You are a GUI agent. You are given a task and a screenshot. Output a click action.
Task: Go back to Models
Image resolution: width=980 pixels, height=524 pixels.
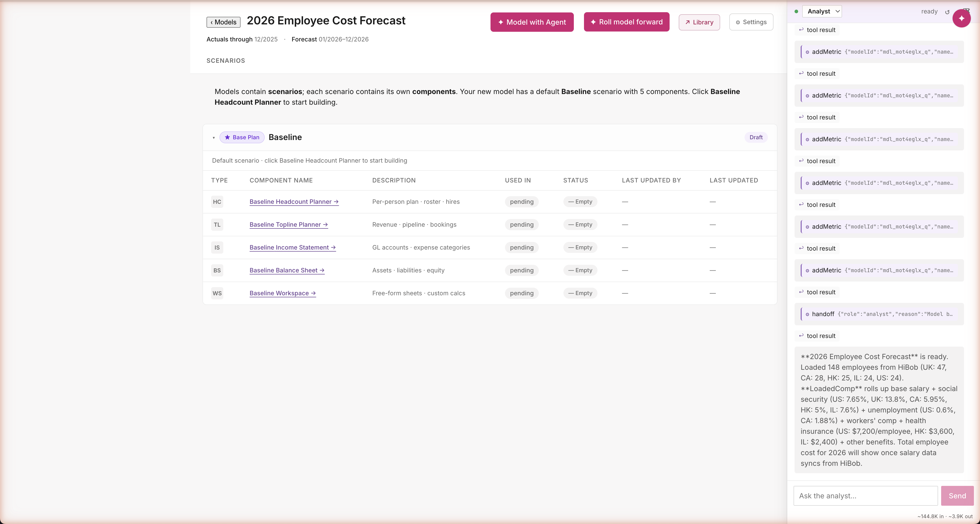pos(223,22)
